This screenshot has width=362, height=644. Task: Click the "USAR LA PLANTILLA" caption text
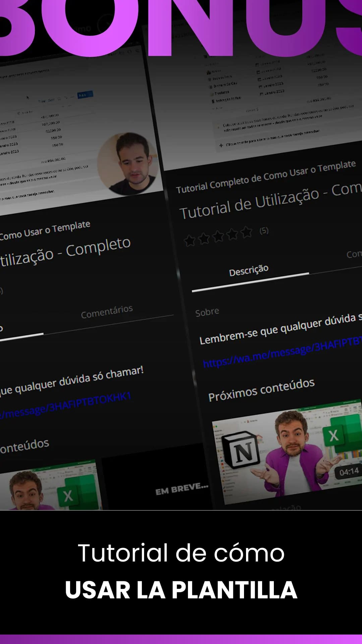tap(181, 590)
